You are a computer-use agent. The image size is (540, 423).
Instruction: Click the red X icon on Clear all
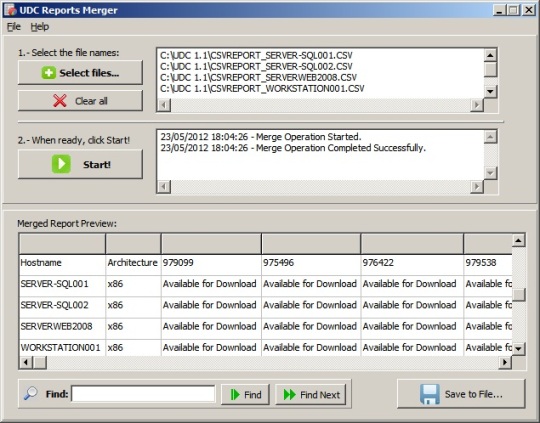60,101
